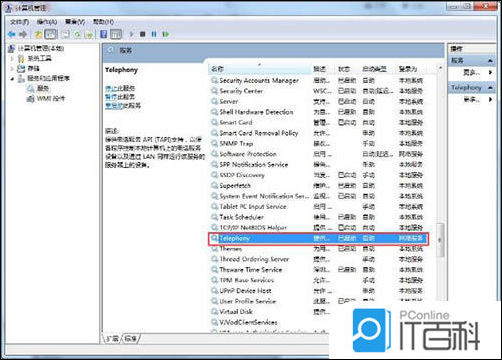Viewport: 502px width, 360px height.
Task: Click the Themes service gear icon
Action: 214,249
